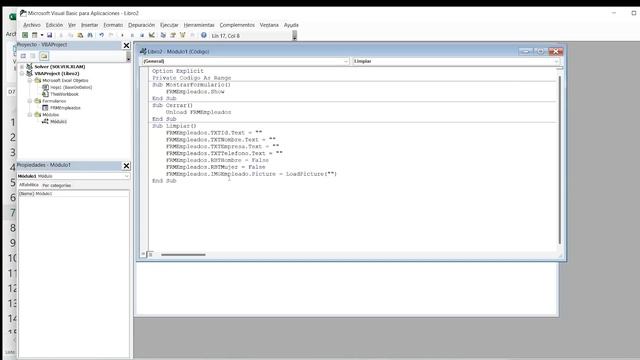Select Solver (SOLVER.XLAM) project entry
640x360 pixels.
click(x=60, y=67)
